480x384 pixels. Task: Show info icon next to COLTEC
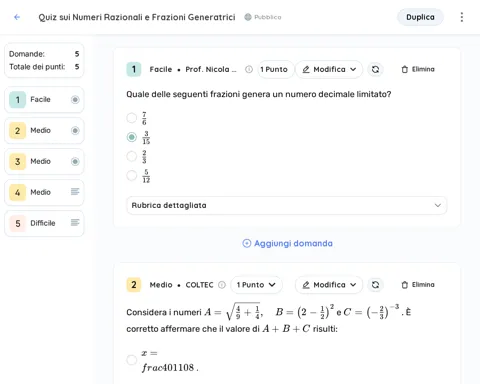point(222,285)
